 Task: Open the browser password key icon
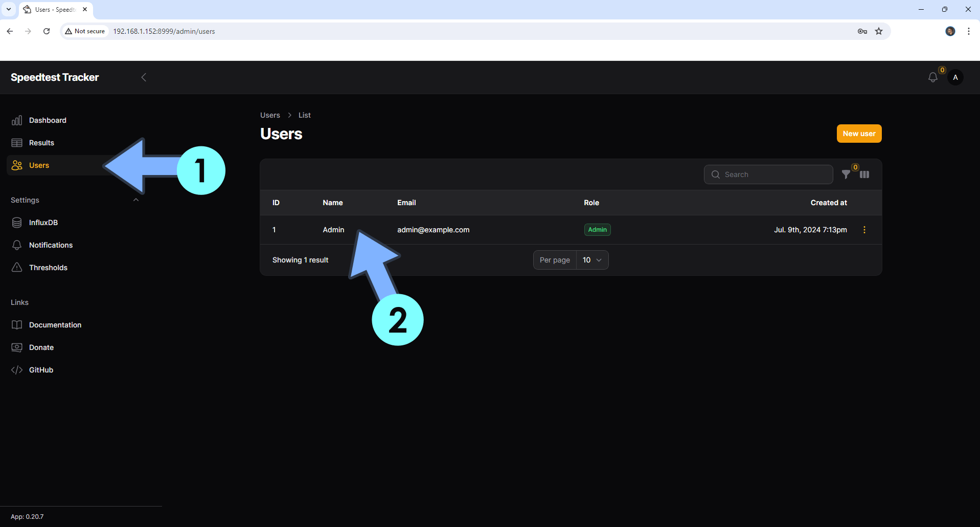(x=862, y=31)
